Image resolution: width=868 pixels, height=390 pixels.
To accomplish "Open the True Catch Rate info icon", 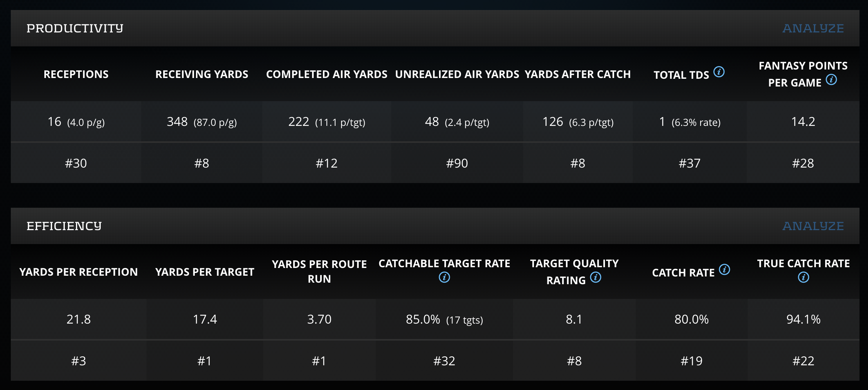I will pyautogui.click(x=804, y=277).
